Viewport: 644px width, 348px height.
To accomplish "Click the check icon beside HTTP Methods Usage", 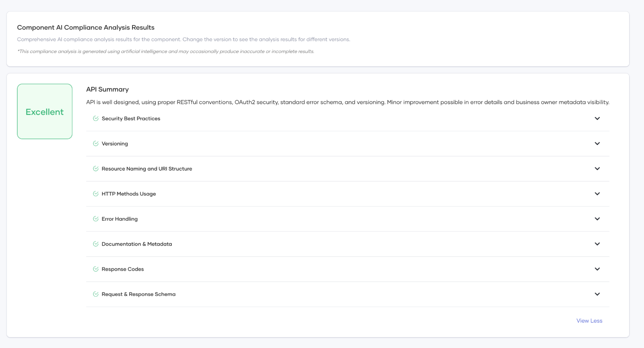I will 96,194.
